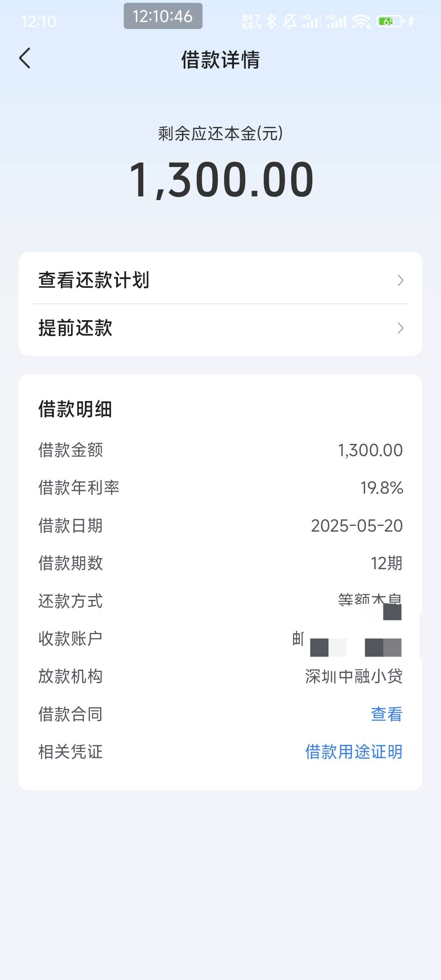Tap the network speed KB/s indicator

pyautogui.click(x=252, y=22)
